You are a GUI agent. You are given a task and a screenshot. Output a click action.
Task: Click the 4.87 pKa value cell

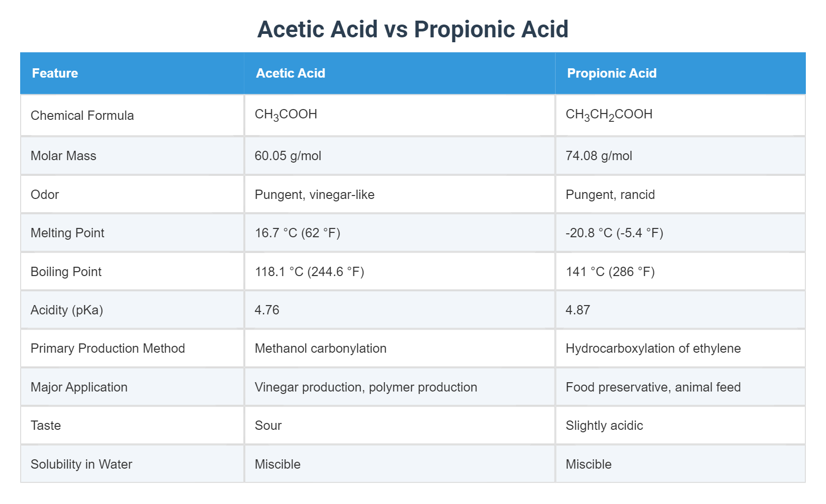(x=578, y=310)
